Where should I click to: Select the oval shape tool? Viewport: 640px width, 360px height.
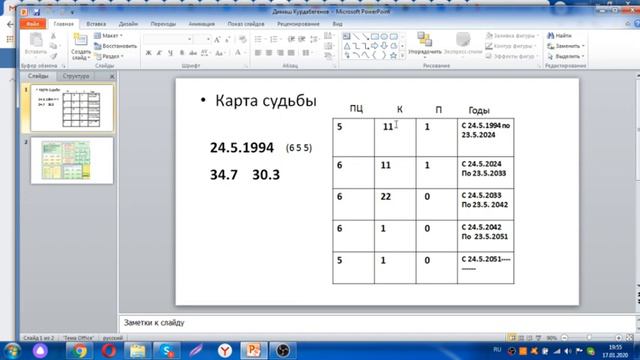pos(384,37)
